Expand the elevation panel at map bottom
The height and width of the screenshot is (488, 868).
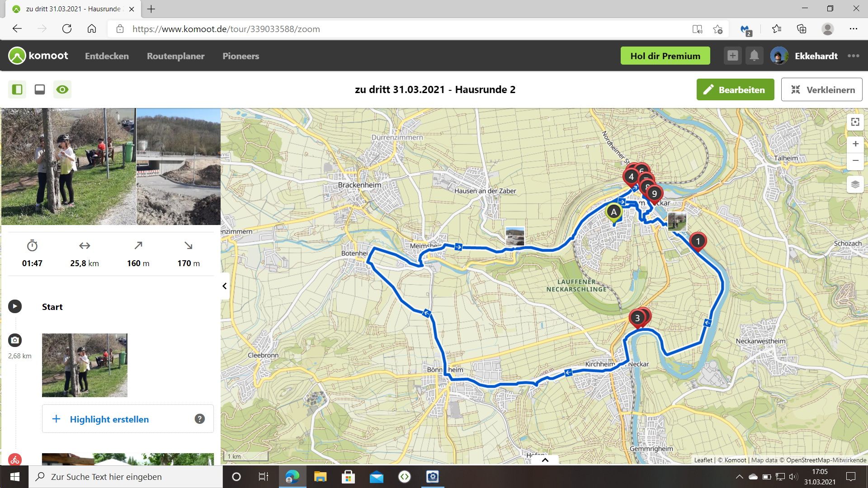(x=545, y=460)
